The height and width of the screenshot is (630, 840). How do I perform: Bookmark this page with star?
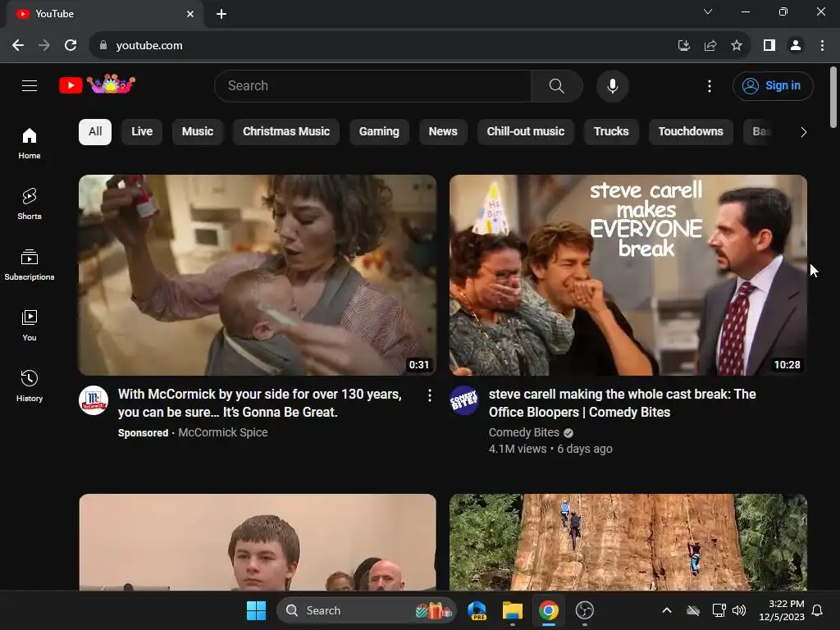click(x=737, y=46)
